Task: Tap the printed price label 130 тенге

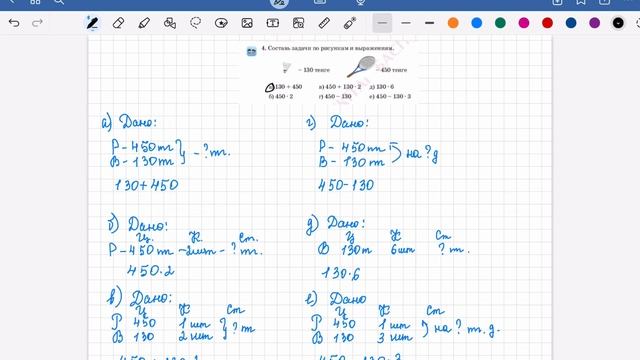Action: tap(313, 70)
